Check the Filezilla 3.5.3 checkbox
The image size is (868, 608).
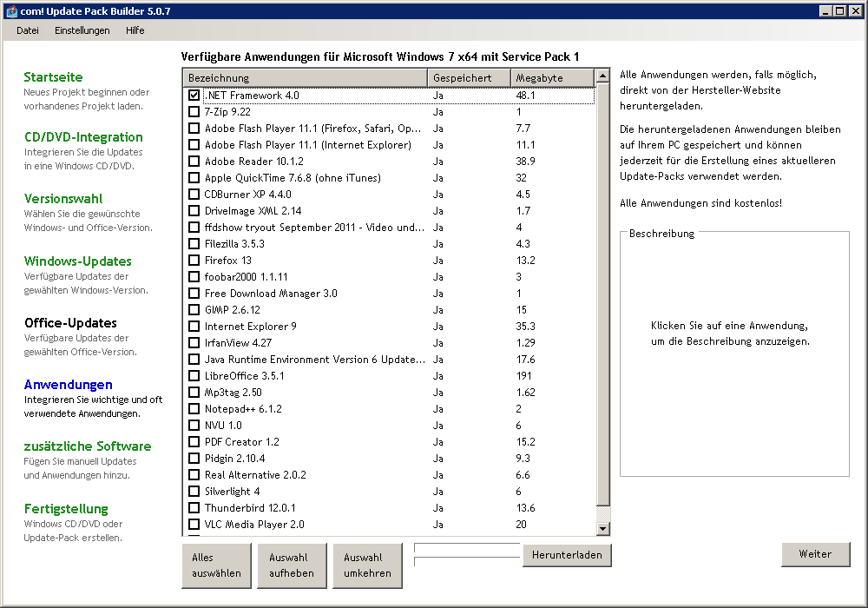[x=194, y=244]
